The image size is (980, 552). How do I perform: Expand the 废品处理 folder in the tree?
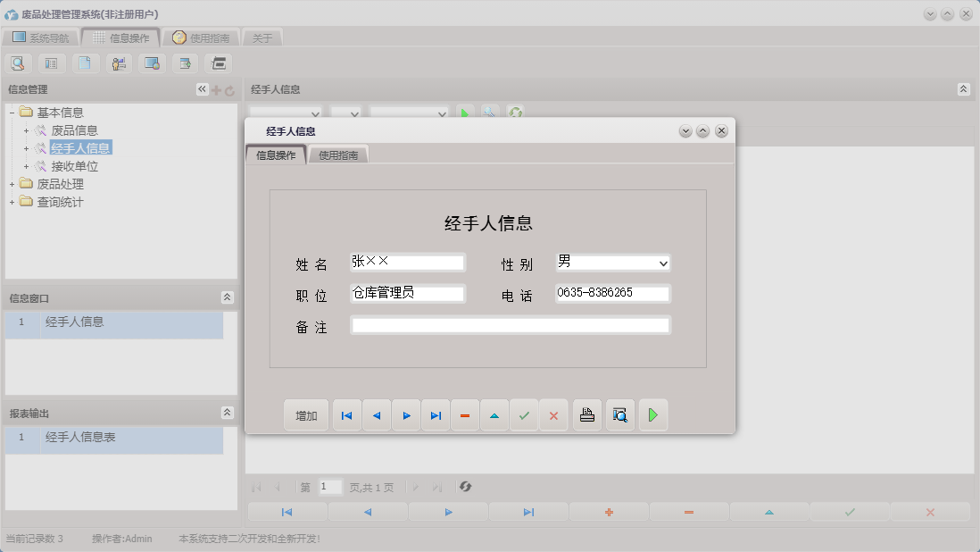click(13, 184)
